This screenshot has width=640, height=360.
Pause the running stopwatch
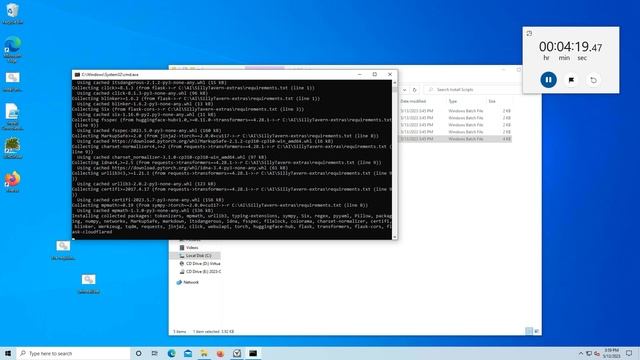tap(548, 80)
